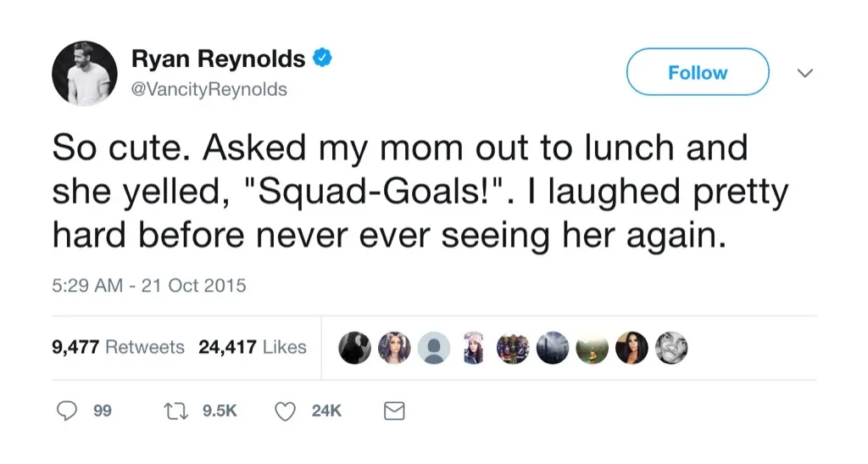The image size is (868, 464).
Task: Click the @VancityReynolds handle
Action: [209, 89]
